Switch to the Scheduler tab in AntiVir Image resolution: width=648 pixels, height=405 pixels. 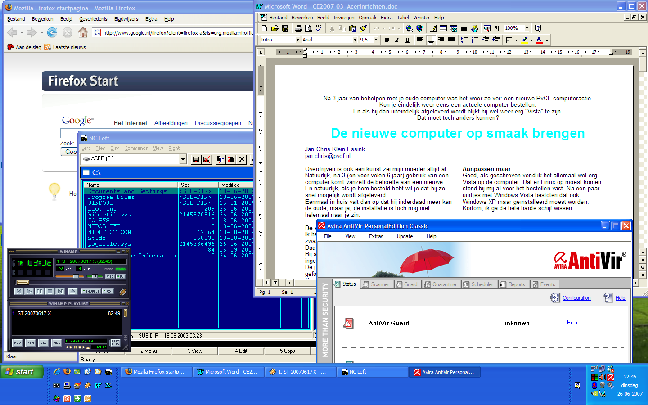pyautogui.click(x=478, y=284)
